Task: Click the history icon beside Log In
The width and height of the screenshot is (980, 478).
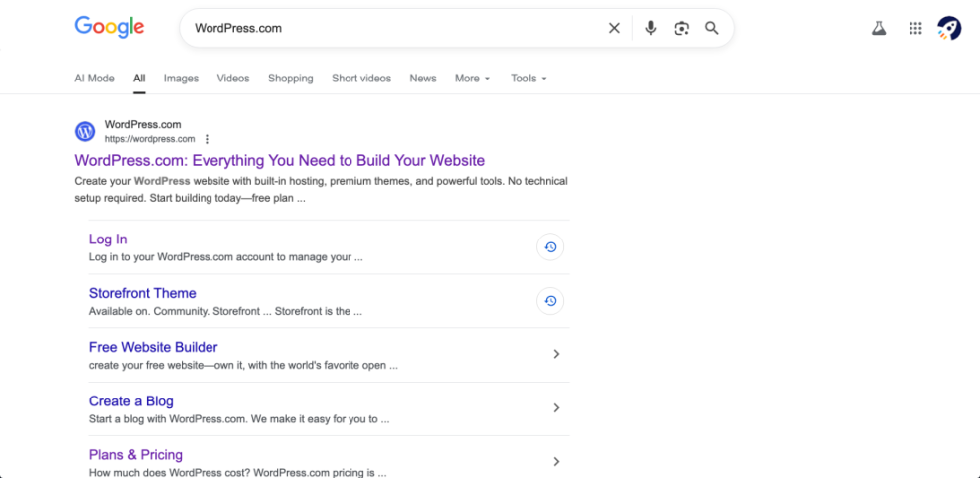Action: click(550, 247)
